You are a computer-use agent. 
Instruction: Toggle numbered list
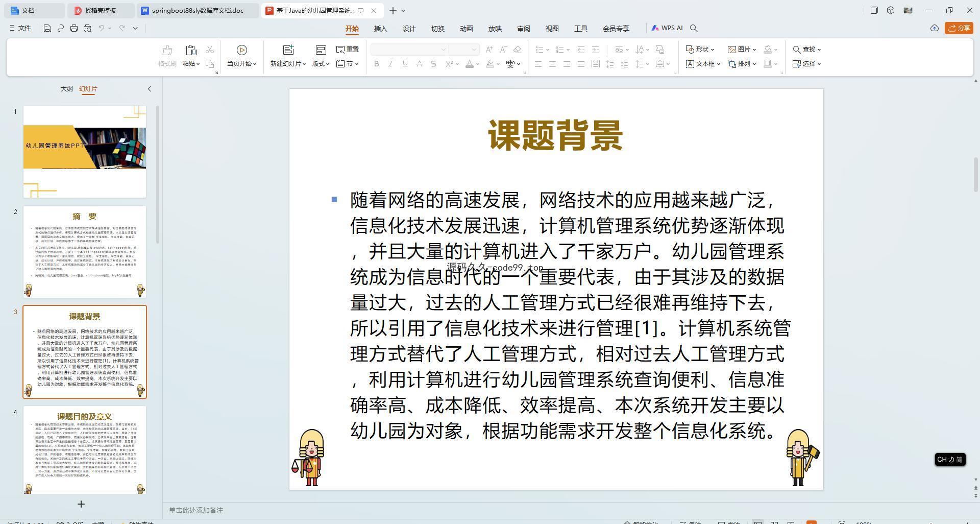559,50
